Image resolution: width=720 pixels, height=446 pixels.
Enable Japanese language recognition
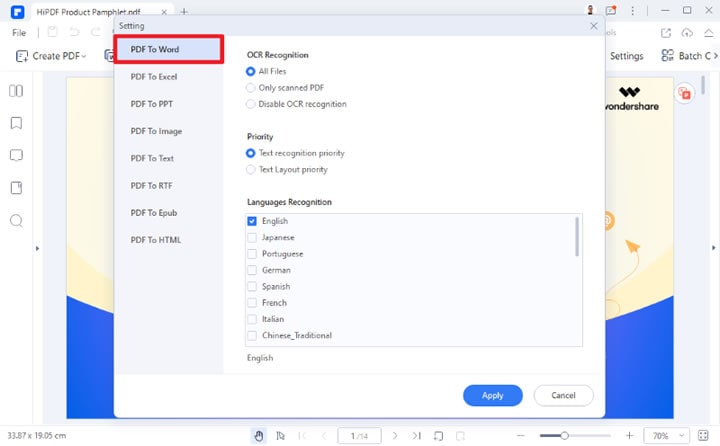pos(252,237)
